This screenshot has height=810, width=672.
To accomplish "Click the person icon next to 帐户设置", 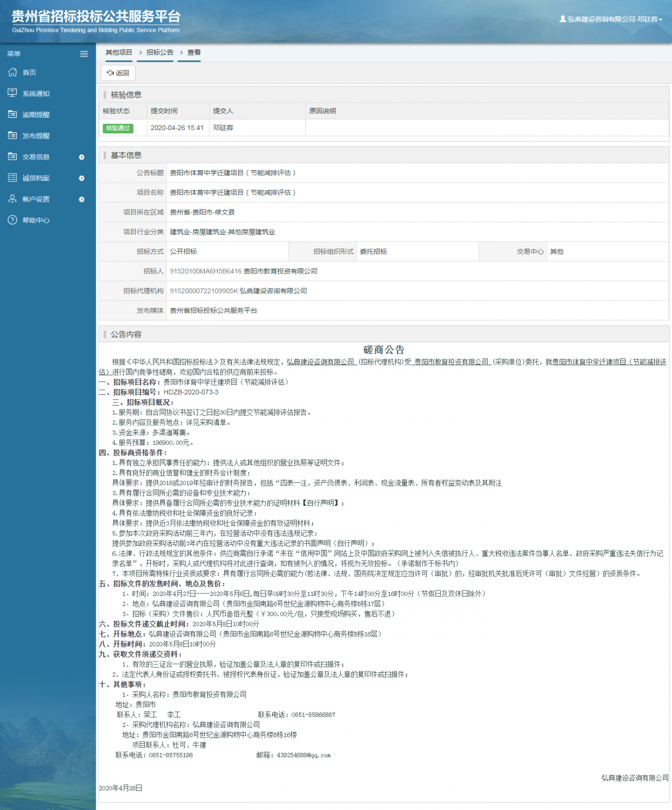I will (x=12, y=199).
